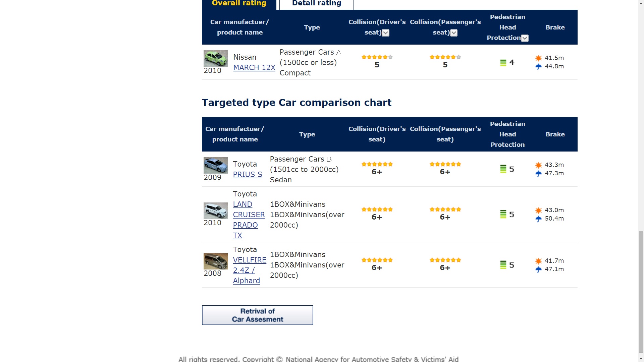Click the vertical scrollbar thumb
This screenshot has width=644, height=362.
(x=641, y=292)
